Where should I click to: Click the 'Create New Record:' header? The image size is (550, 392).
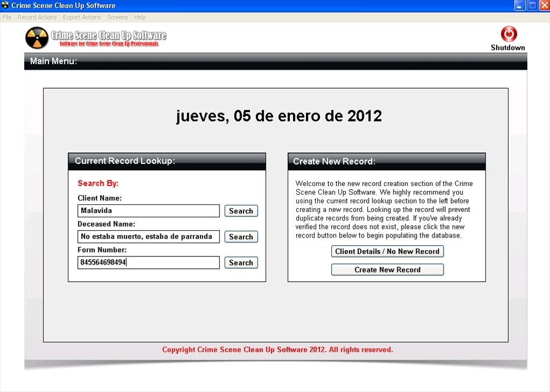click(334, 161)
